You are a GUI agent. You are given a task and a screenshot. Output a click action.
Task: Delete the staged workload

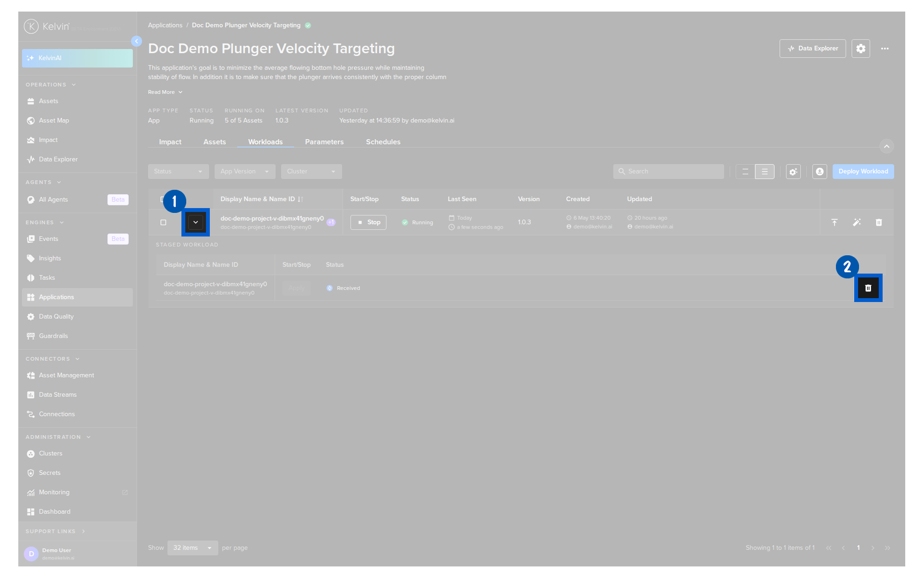pyautogui.click(x=868, y=288)
